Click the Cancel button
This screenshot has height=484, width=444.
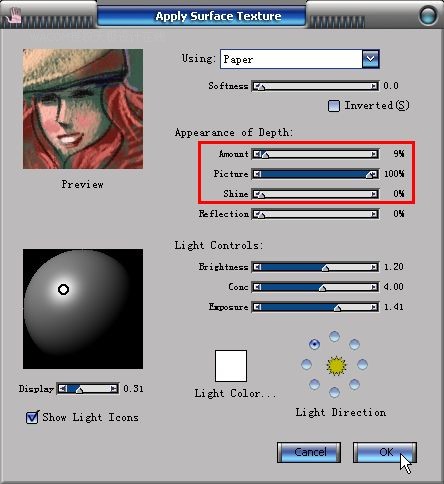tap(309, 452)
